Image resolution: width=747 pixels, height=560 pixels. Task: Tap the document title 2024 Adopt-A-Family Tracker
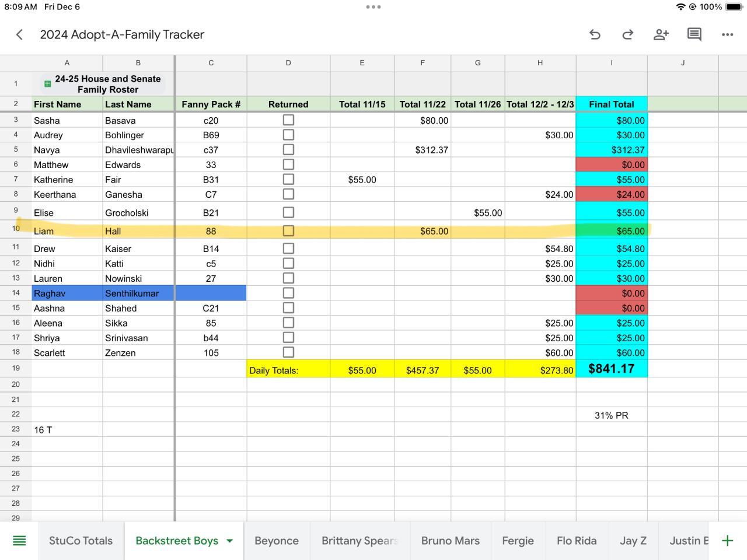[122, 35]
